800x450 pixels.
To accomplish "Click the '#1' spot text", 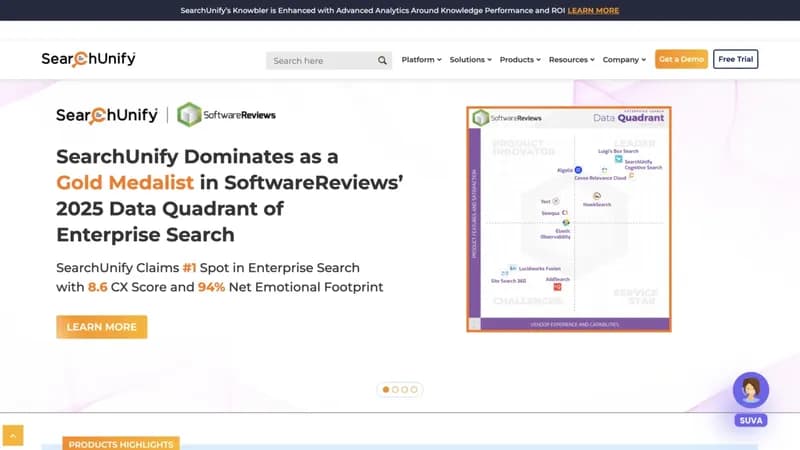I will tap(189, 268).
